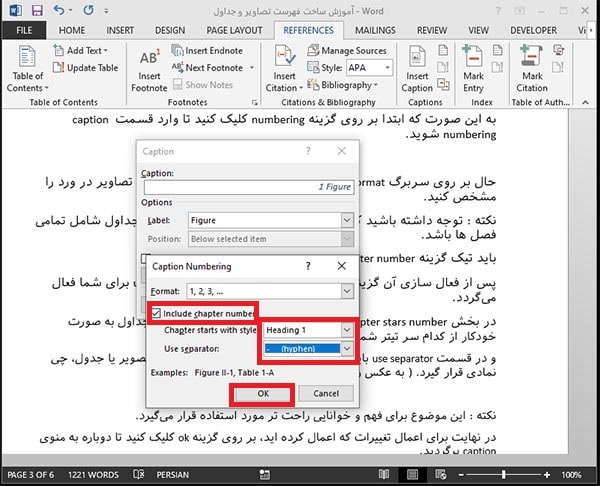
Task: Switch to the DESIGN tab
Action: point(170,30)
